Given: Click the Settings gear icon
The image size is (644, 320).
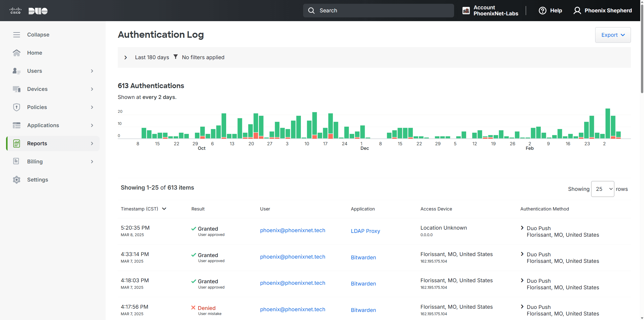Looking at the screenshot, I should [x=17, y=180].
